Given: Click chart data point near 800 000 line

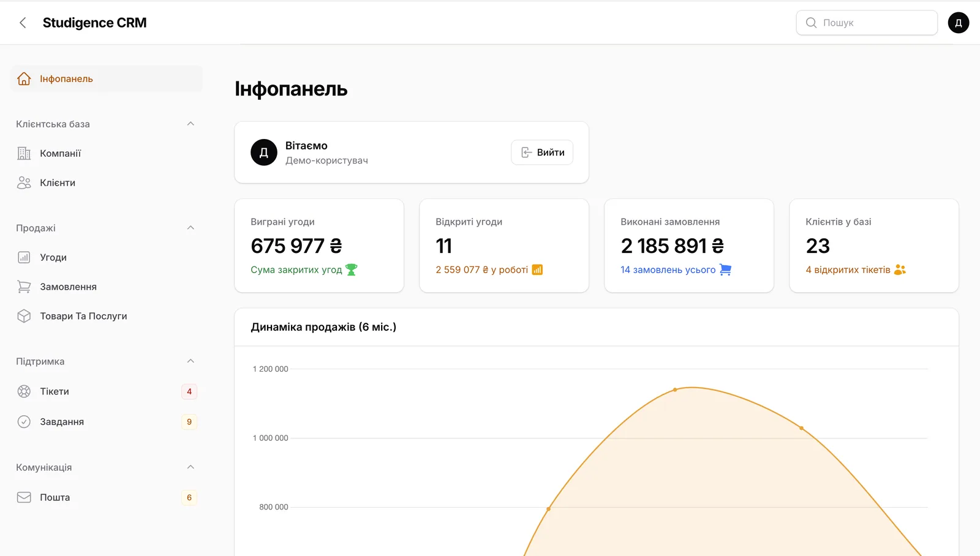Looking at the screenshot, I should pos(548,509).
